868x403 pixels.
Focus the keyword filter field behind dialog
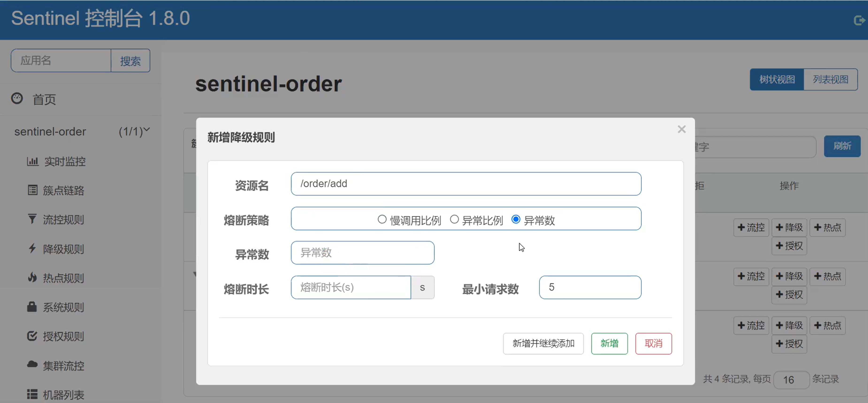click(x=755, y=147)
